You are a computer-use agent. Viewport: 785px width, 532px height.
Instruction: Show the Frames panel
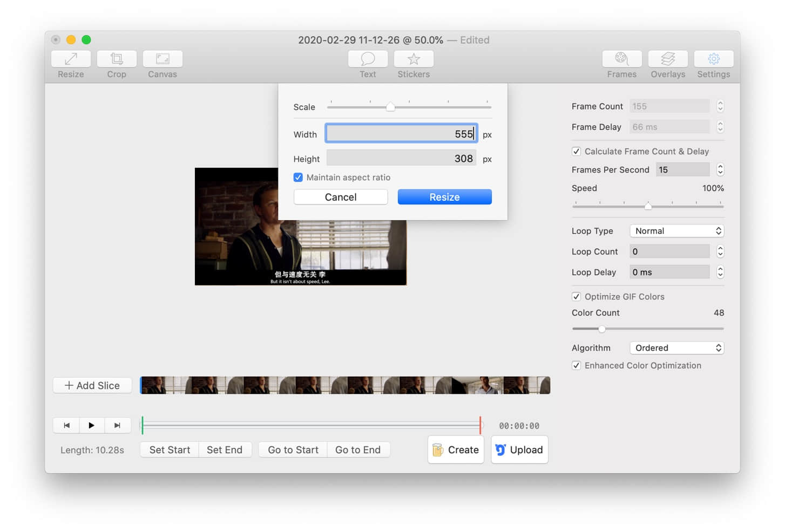point(622,59)
